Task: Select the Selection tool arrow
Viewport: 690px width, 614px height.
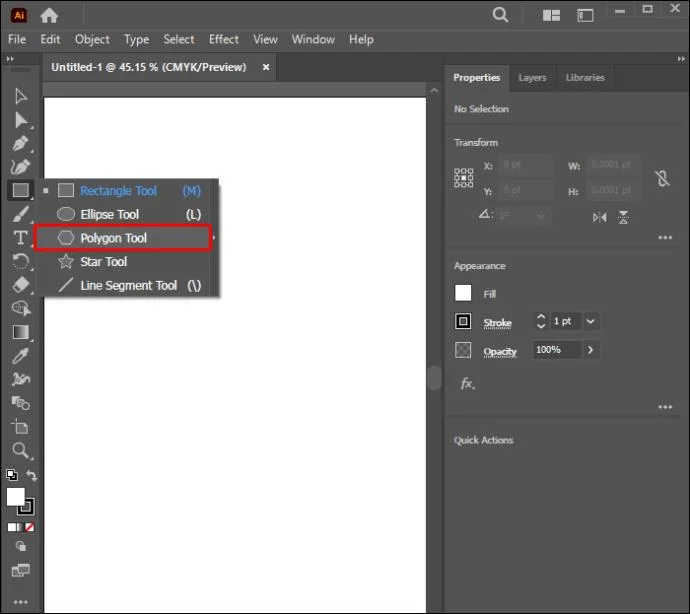Action: [20, 96]
